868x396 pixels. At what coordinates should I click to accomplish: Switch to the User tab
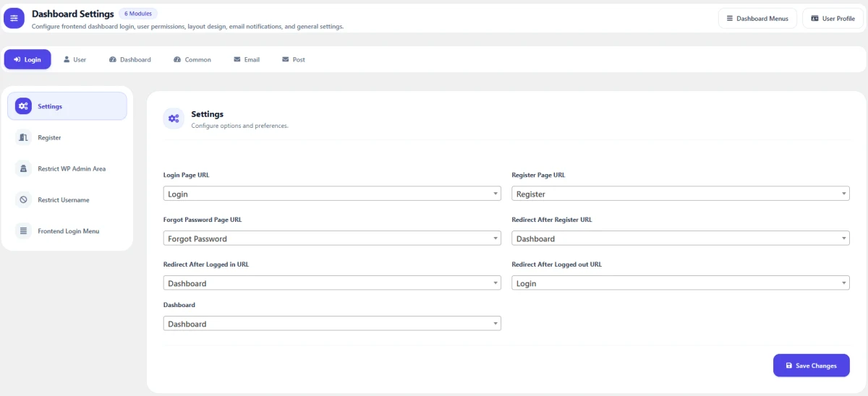coord(75,59)
